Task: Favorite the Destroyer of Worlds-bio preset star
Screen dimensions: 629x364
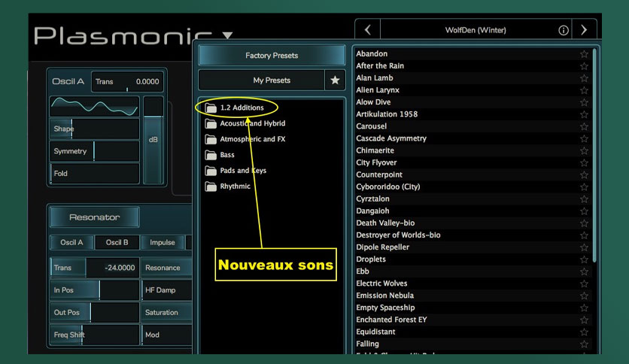Action: [x=584, y=235]
